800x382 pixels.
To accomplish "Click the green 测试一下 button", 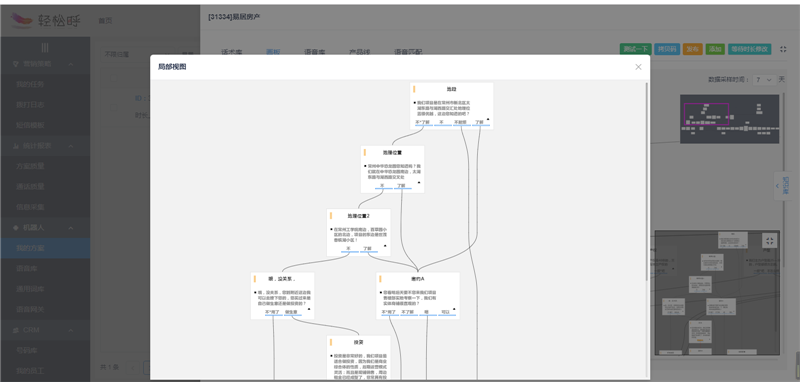I will 635,49.
